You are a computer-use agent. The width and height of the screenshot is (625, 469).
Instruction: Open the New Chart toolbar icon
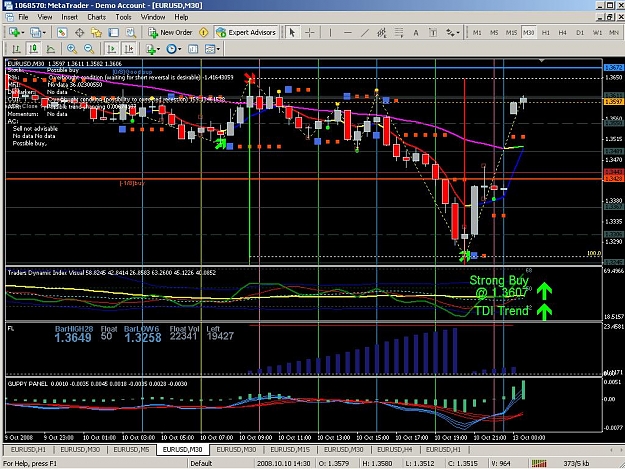(x=14, y=32)
